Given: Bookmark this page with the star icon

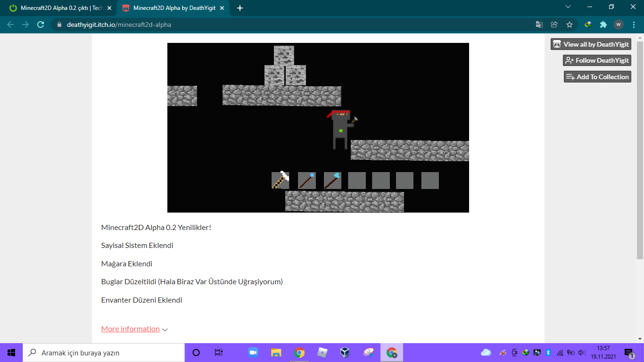Looking at the screenshot, I should pyautogui.click(x=570, y=25).
